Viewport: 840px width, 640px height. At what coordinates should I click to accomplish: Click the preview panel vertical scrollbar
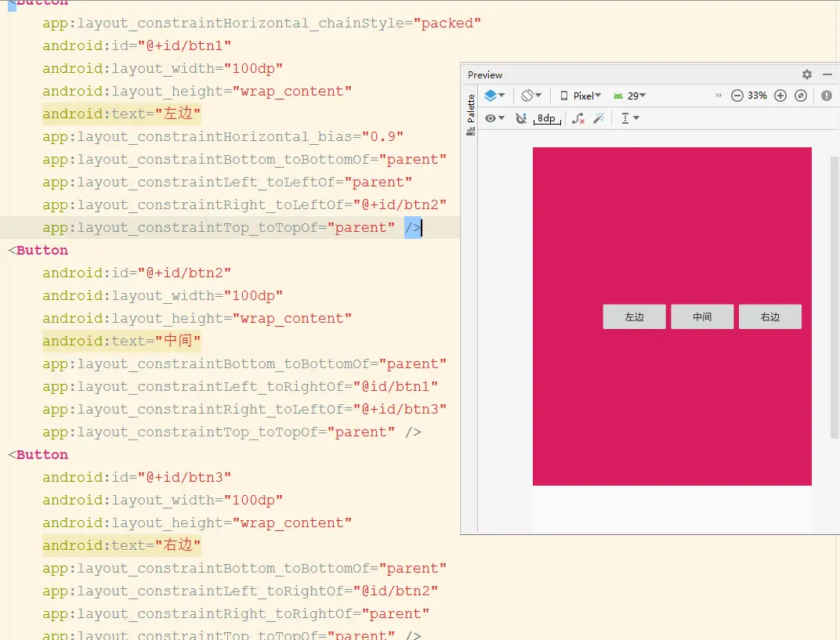(x=834, y=297)
